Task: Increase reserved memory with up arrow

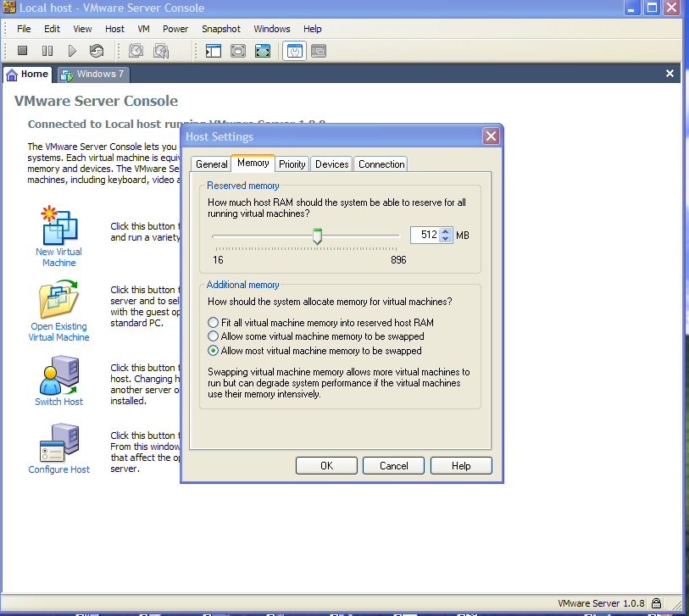Action: 446,231
